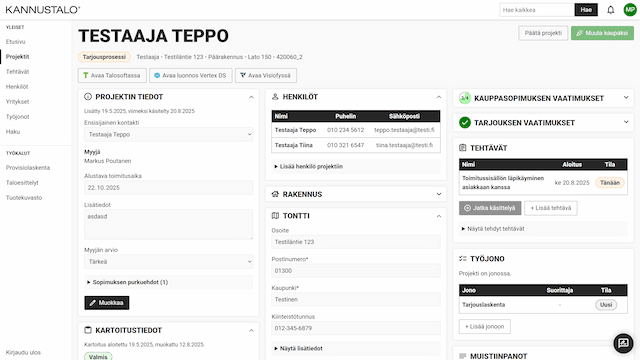Click the Kiinteistötunnus field
This screenshot has width=640, height=360.
[x=356, y=328]
